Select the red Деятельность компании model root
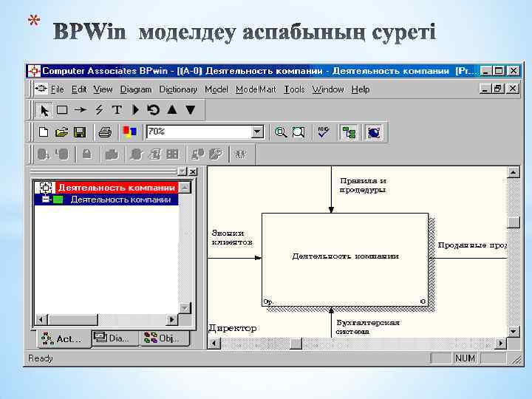The height and width of the screenshot is (399, 532). tap(117, 187)
